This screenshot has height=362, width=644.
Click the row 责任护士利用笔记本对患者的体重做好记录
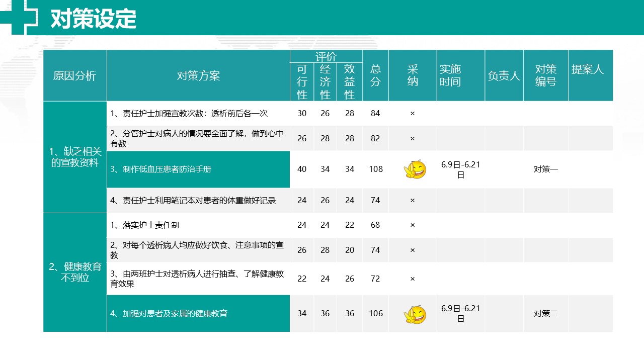(198, 201)
